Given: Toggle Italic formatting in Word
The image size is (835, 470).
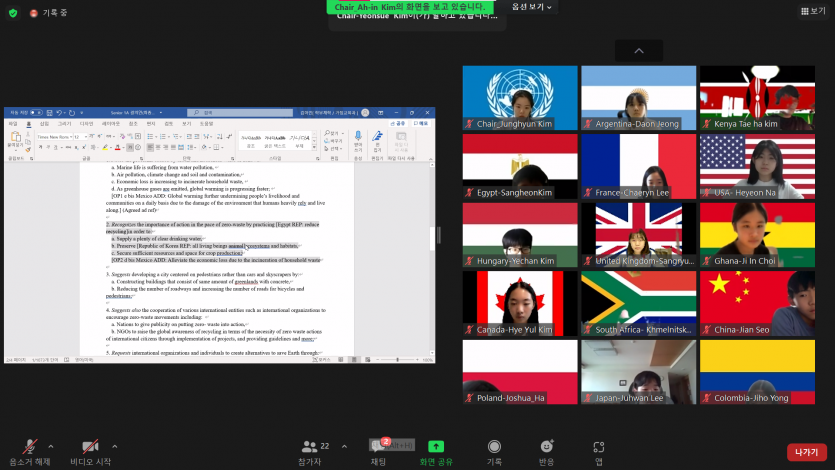Looking at the screenshot, I should coord(48,147).
